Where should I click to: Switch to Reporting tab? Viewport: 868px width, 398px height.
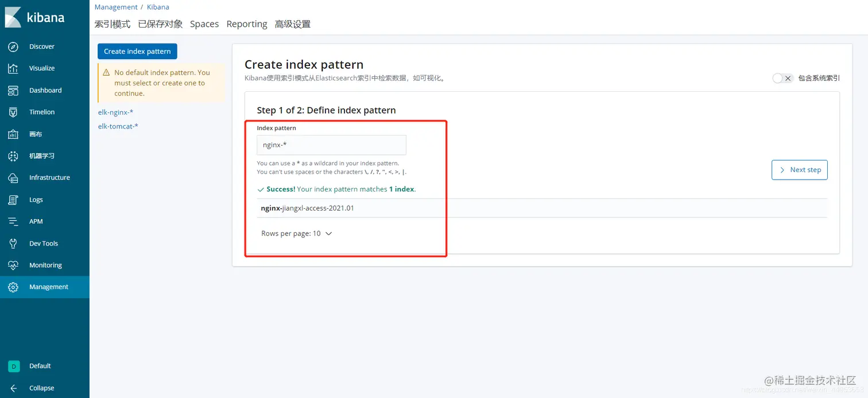pos(247,24)
